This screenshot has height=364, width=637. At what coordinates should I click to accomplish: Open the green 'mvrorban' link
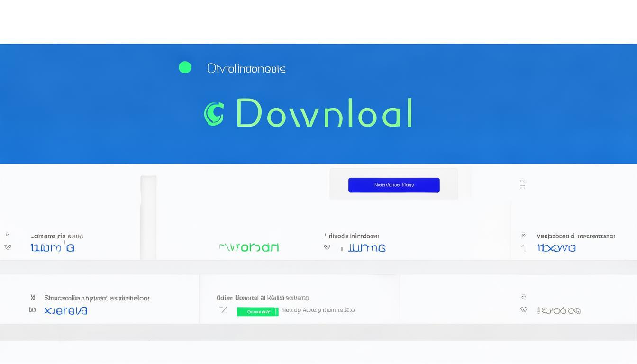point(249,247)
